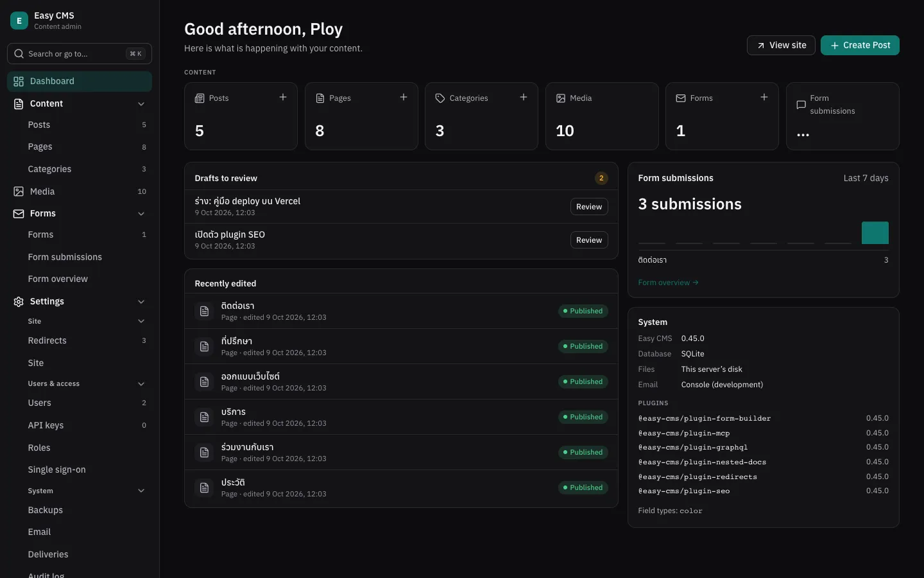Click page icon beside บริการ
Image resolution: width=924 pixels, height=578 pixels.
[204, 417]
